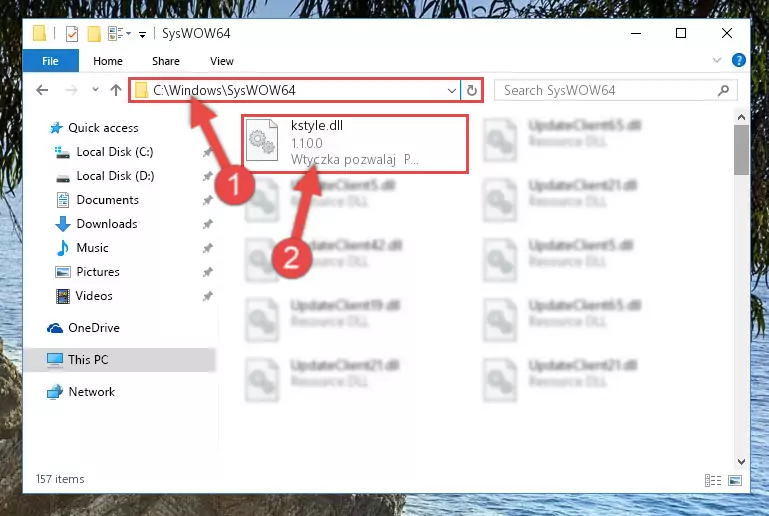Open the Customize Quick Access Toolbar dropdown

click(142, 34)
